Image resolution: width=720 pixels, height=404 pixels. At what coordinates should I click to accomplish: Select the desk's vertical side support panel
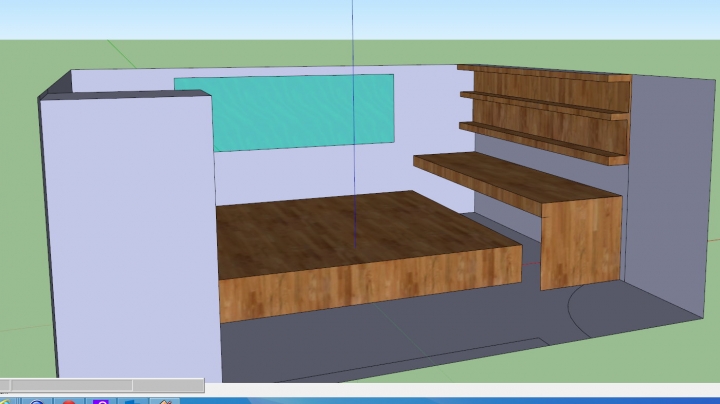pyautogui.click(x=581, y=243)
